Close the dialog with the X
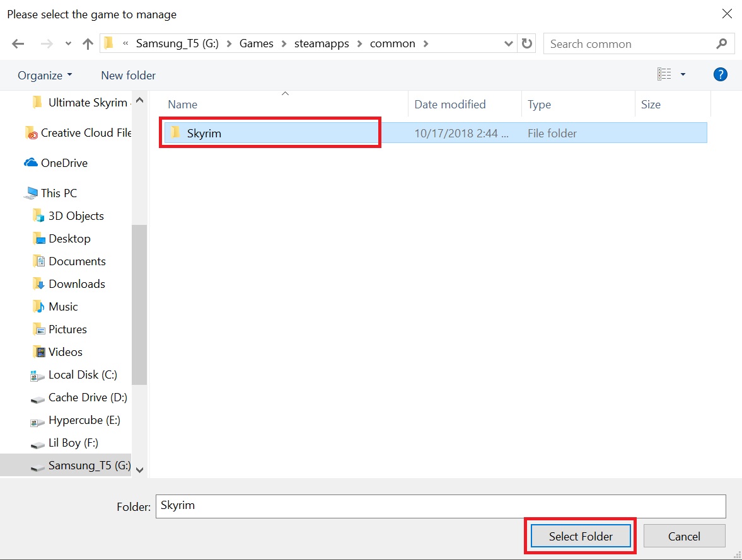The height and width of the screenshot is (560, 742). [727, 14]
